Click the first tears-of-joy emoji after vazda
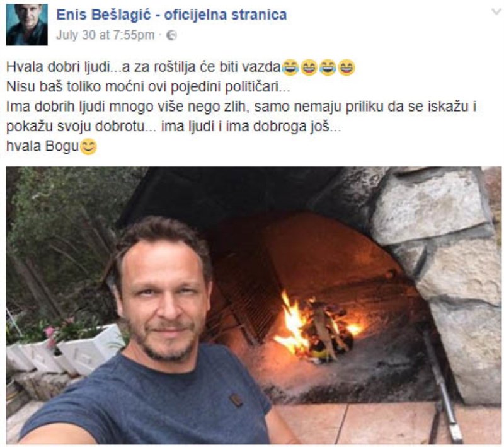The image size is (504, 447). (290, 67)
